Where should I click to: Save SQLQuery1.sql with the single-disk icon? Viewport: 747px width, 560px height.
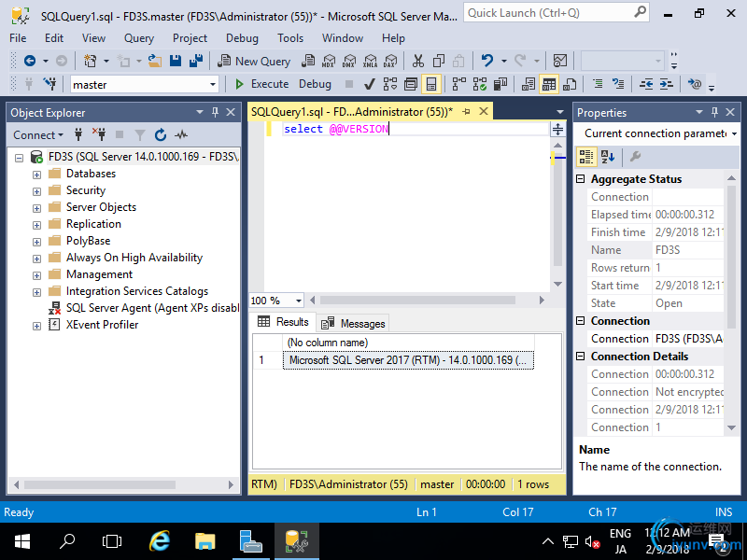[176, 61]
